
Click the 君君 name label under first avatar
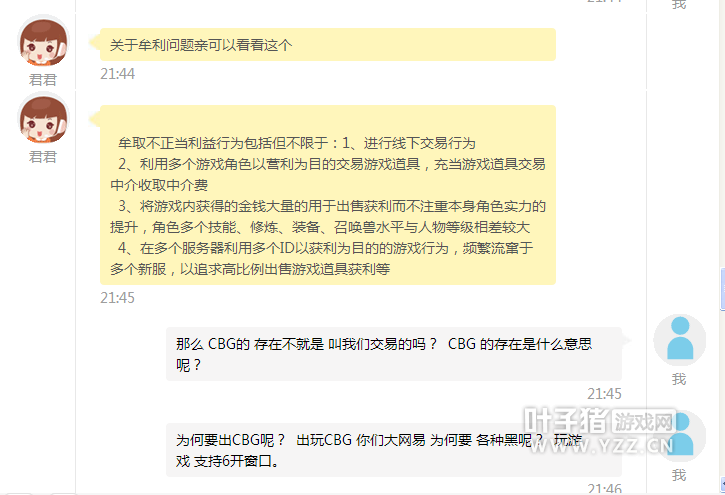[x=43, y=79]
